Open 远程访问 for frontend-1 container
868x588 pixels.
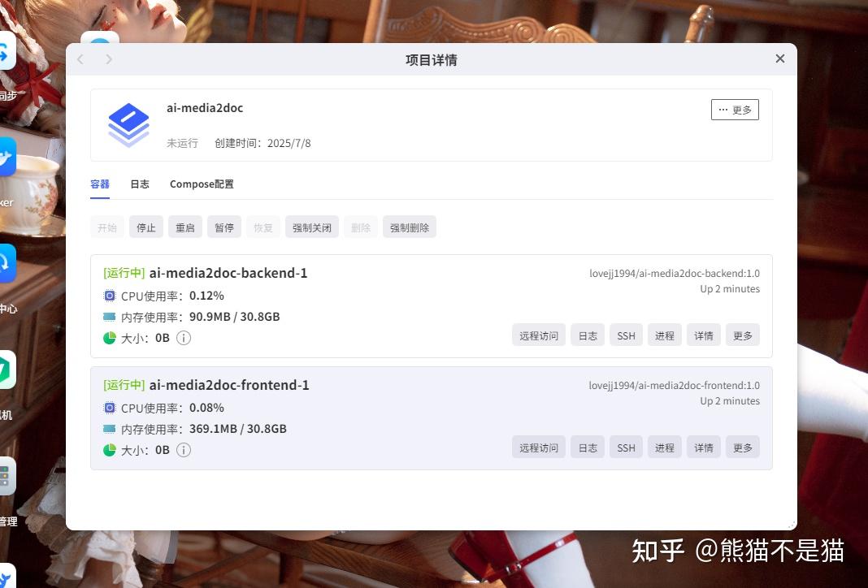pos(539,447)
